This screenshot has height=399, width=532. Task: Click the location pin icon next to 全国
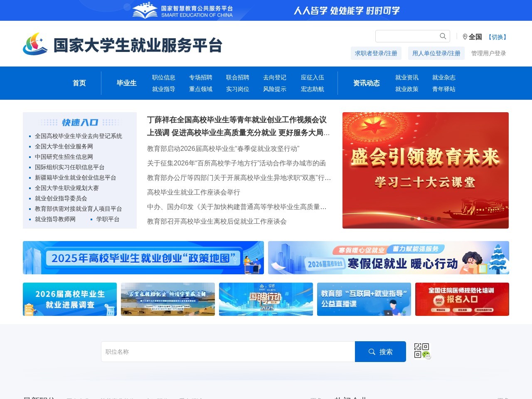coord(464,37)
